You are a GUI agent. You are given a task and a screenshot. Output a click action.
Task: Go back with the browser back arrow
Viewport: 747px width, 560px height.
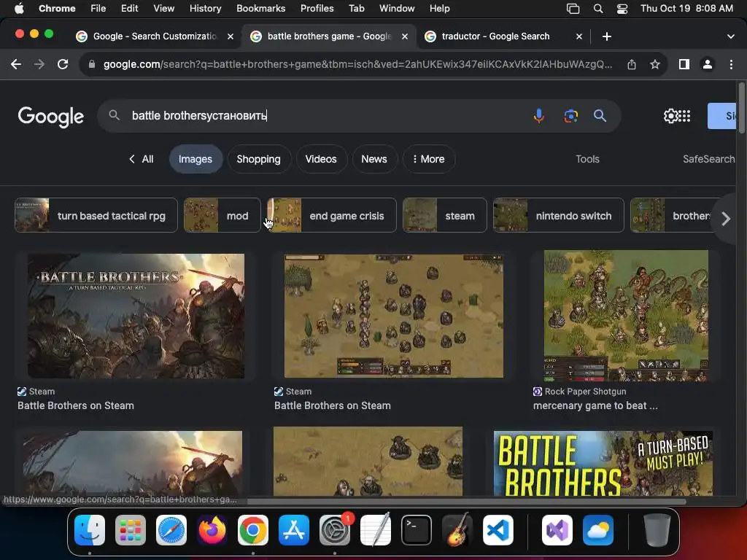tap(16, 64)
